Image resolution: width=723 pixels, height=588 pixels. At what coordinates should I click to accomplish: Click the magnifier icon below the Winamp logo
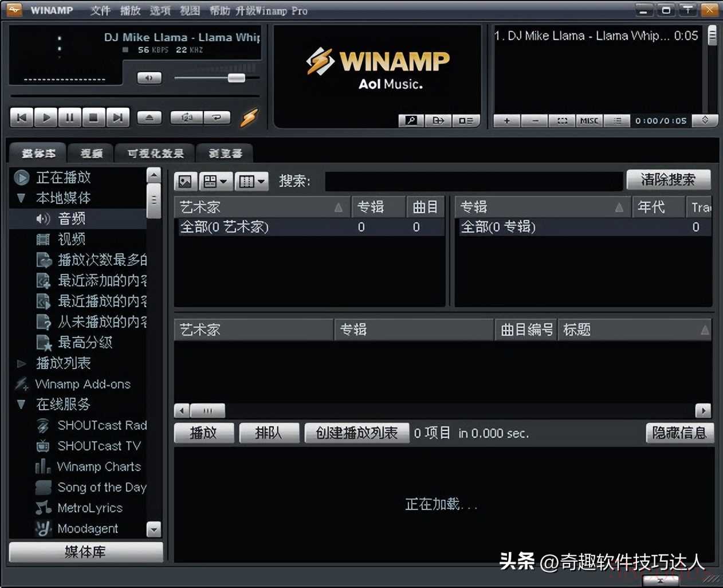[x=411, y=120]
